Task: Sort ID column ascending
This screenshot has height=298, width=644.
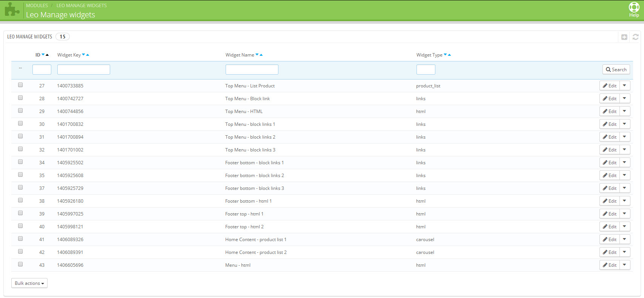Action: 47,55
